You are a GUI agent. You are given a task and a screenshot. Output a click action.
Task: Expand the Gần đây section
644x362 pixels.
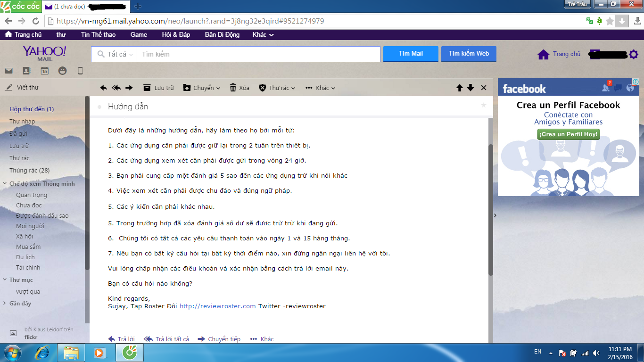coord(5,304)
